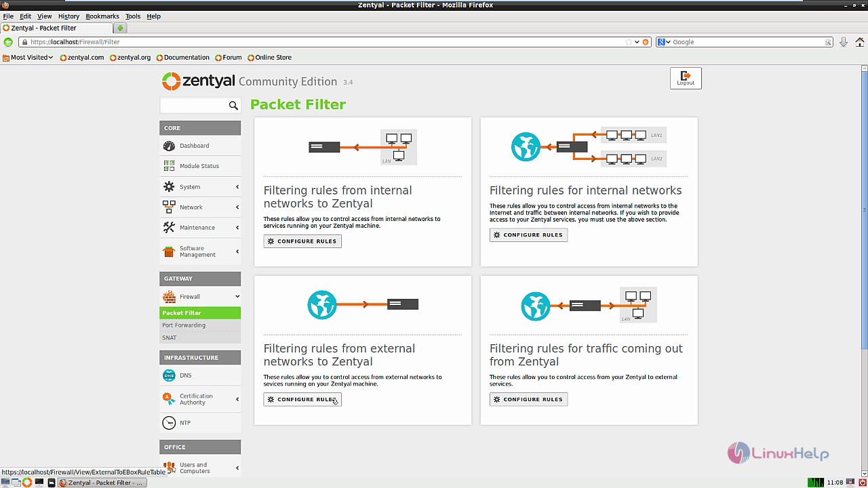This screenshot has height=488, width=868.
Task: Click the downloads arrow icon in toolbar
Action: [x=844, y=42]
